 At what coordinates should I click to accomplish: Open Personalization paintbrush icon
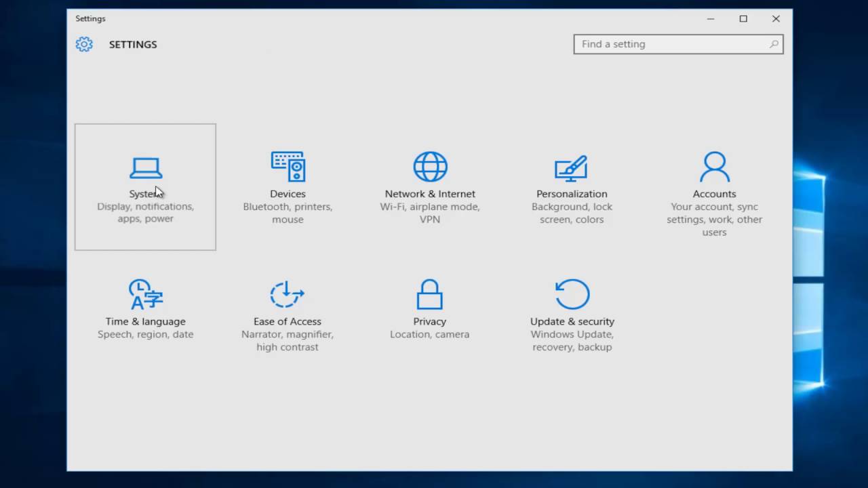[571, 168]
